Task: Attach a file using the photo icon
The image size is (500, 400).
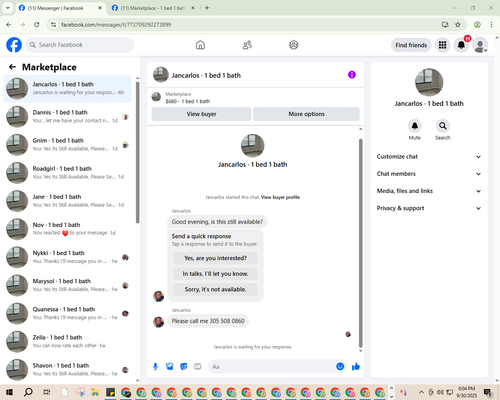Action: click(x=170, y=367)
